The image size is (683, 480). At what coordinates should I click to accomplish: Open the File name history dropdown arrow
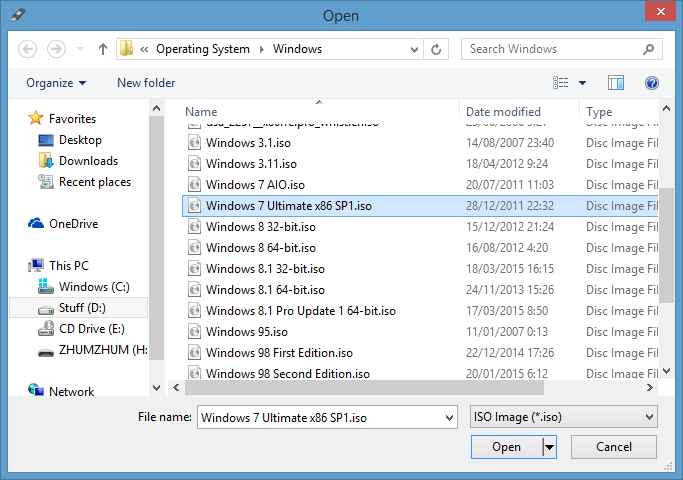tap(450, 418)
